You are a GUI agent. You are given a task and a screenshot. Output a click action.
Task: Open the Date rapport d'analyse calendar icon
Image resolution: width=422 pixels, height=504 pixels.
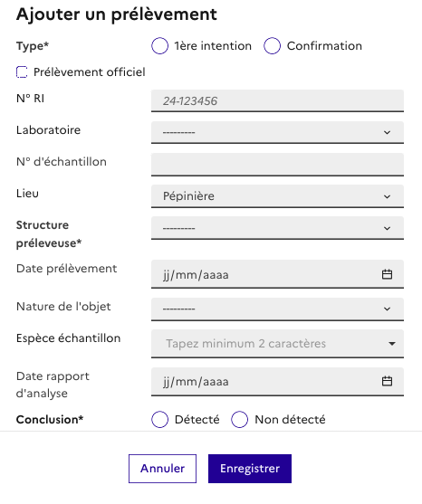(x=387, y=381)
